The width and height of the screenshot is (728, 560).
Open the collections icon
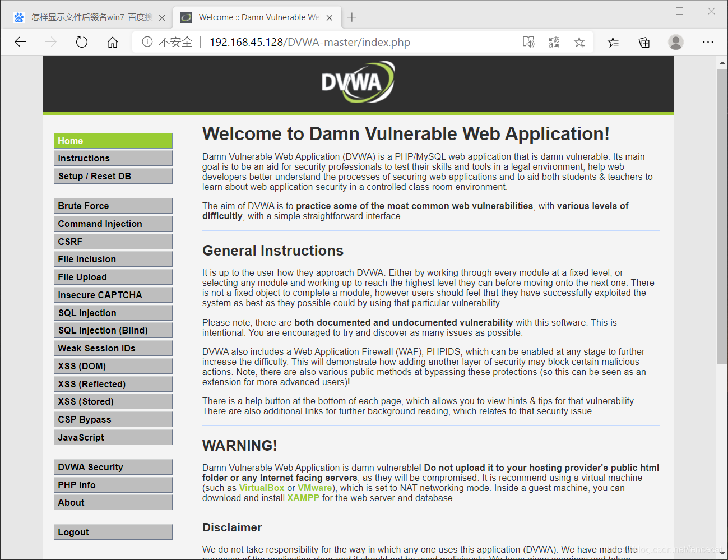644,42
